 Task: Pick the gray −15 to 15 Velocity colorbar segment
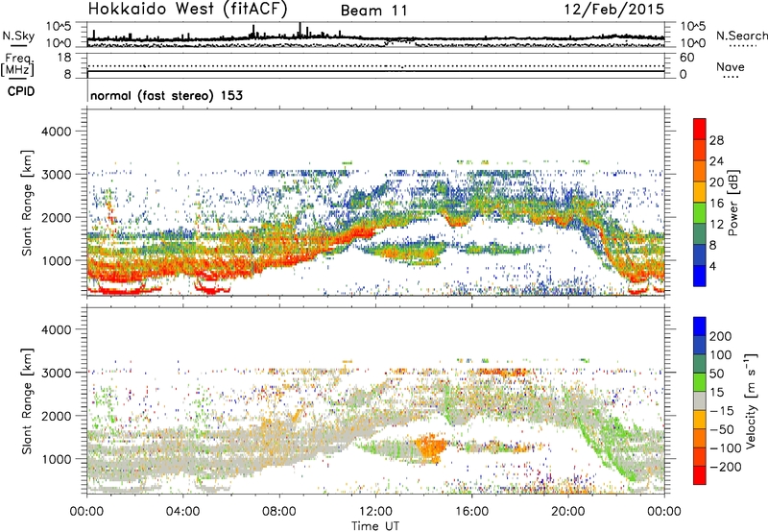(x=700, y=400)
